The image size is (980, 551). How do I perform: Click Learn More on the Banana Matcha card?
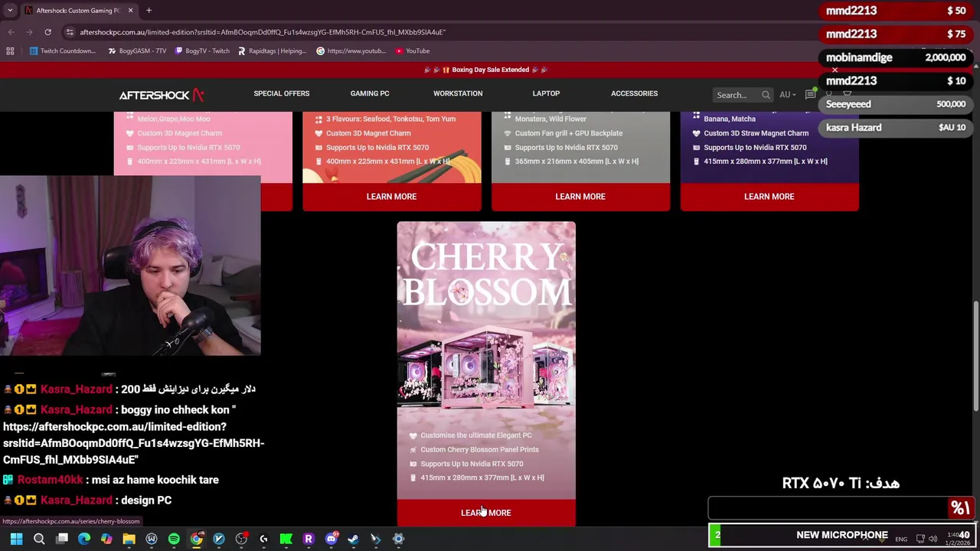click(769, 197)
